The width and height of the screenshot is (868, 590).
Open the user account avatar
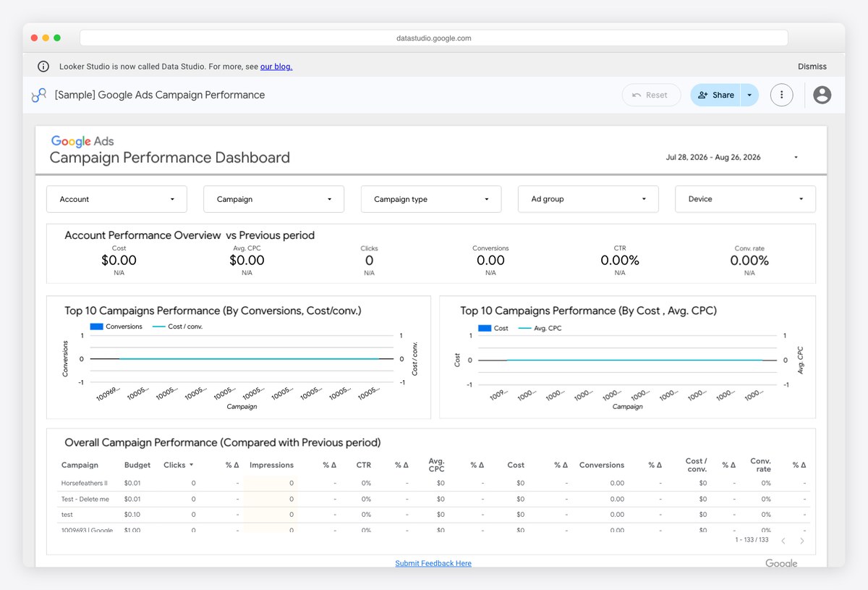coord(822,95)
